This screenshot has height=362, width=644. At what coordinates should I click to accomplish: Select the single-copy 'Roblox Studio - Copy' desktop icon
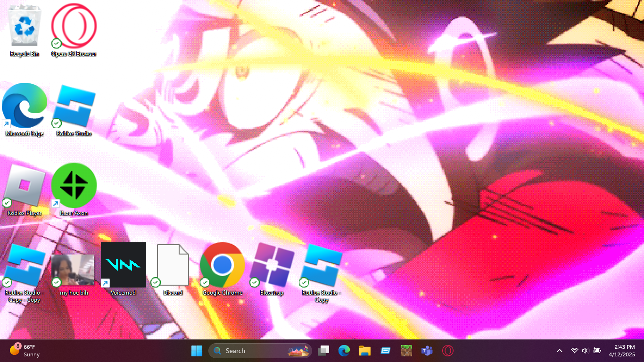[322, 273]
